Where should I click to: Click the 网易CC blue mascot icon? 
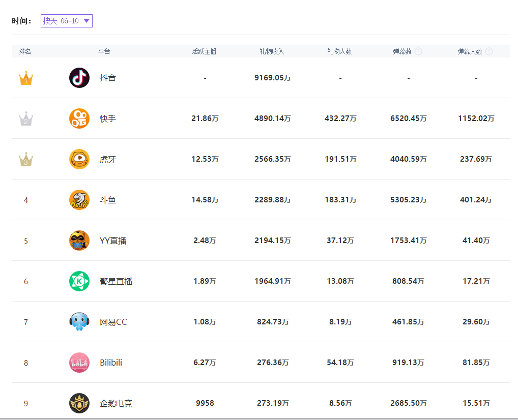pyautogui.click(x=79, y=322)
